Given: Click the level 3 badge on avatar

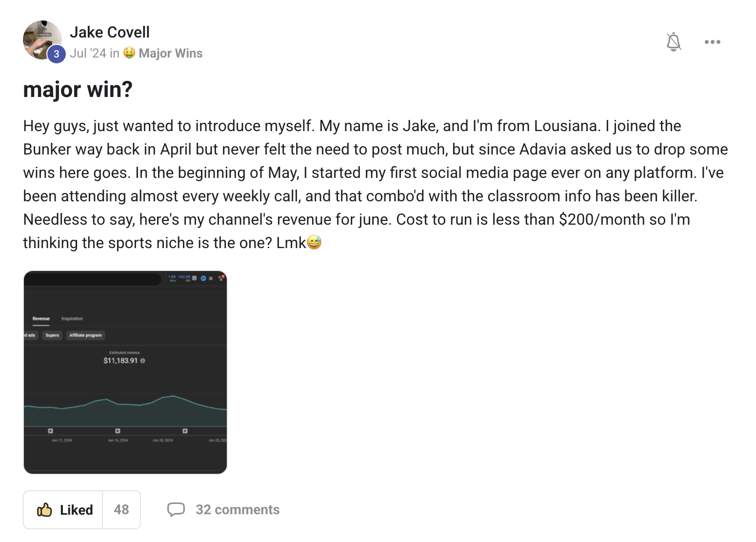Looking at the screenshot, I should [x=57, y=54].
